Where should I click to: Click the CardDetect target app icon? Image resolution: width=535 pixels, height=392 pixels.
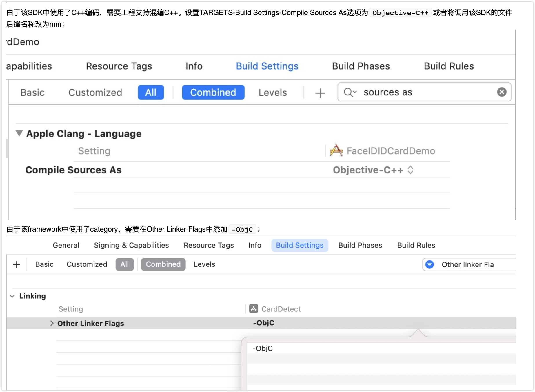[x=254, y=308]
